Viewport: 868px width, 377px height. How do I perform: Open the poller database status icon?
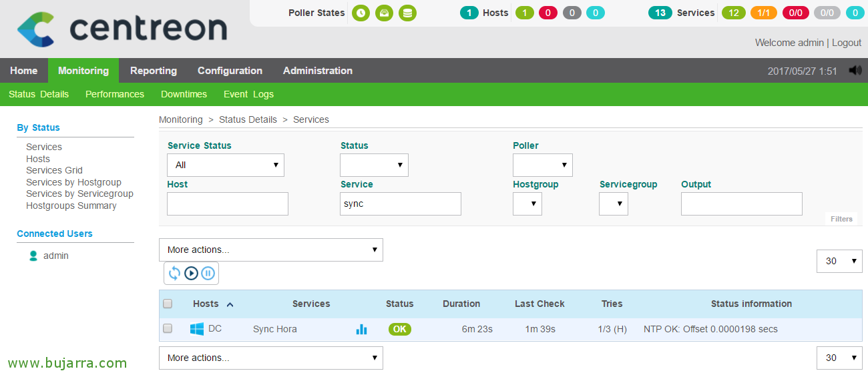coord(407,13)
